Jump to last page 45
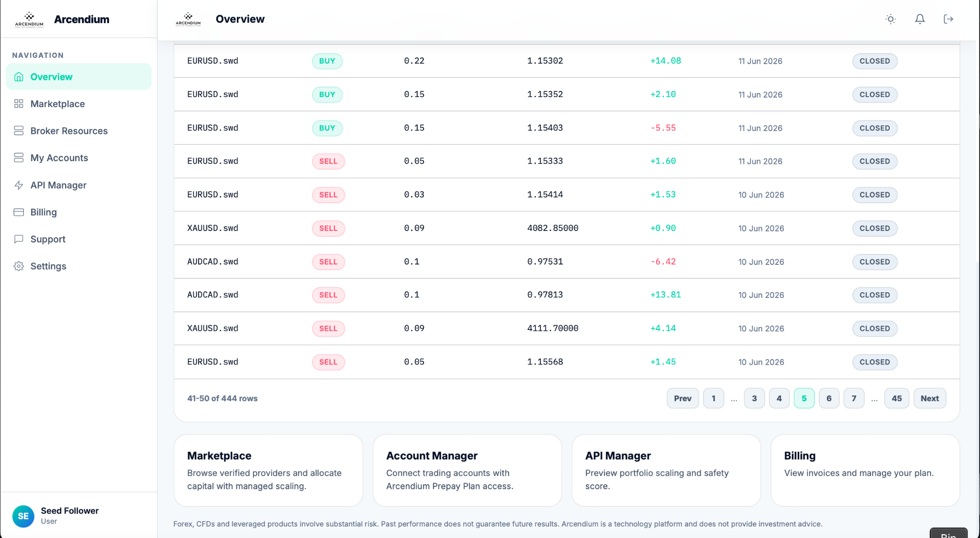Viewport: 980px width, 538px height. coord(897,398)
